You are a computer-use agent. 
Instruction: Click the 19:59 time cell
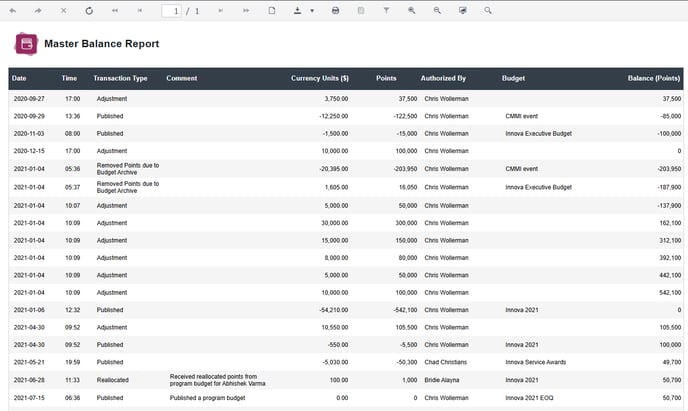click(73, 362)
